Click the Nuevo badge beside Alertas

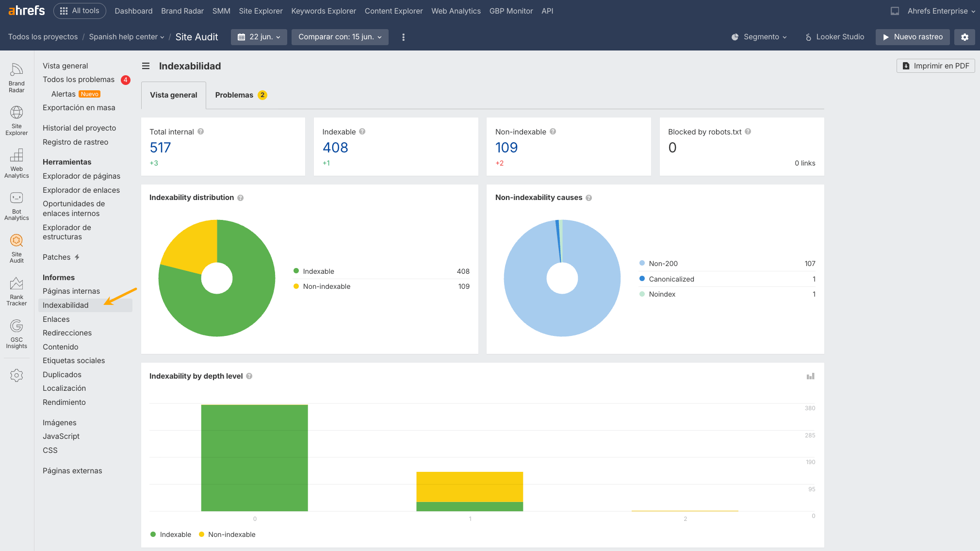[90, 94]
